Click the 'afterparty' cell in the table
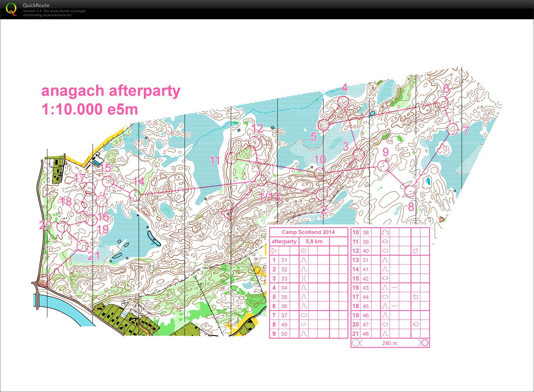 (284, 242)
